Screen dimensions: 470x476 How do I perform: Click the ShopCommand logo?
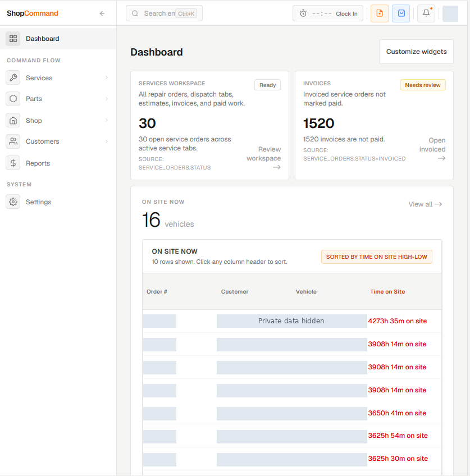[33, 13]
